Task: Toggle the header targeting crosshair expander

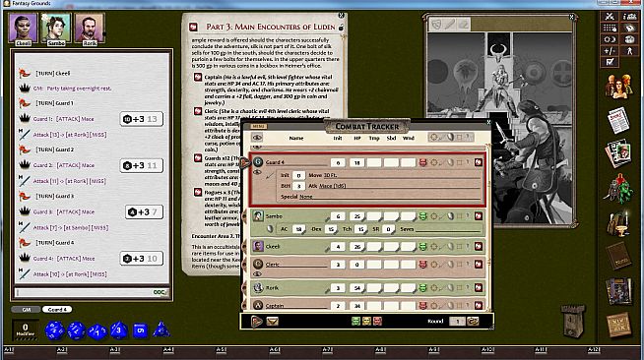Action: click(433, 137)
